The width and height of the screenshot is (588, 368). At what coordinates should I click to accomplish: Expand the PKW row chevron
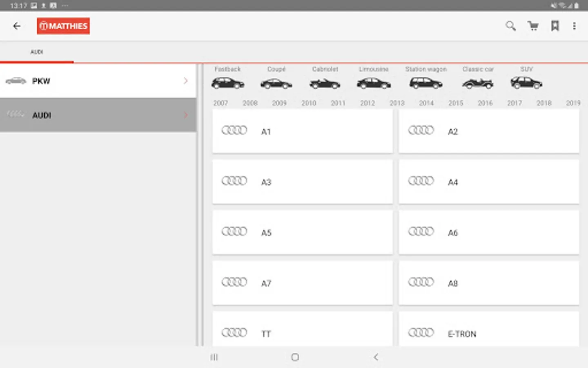(x=186, y=81)
